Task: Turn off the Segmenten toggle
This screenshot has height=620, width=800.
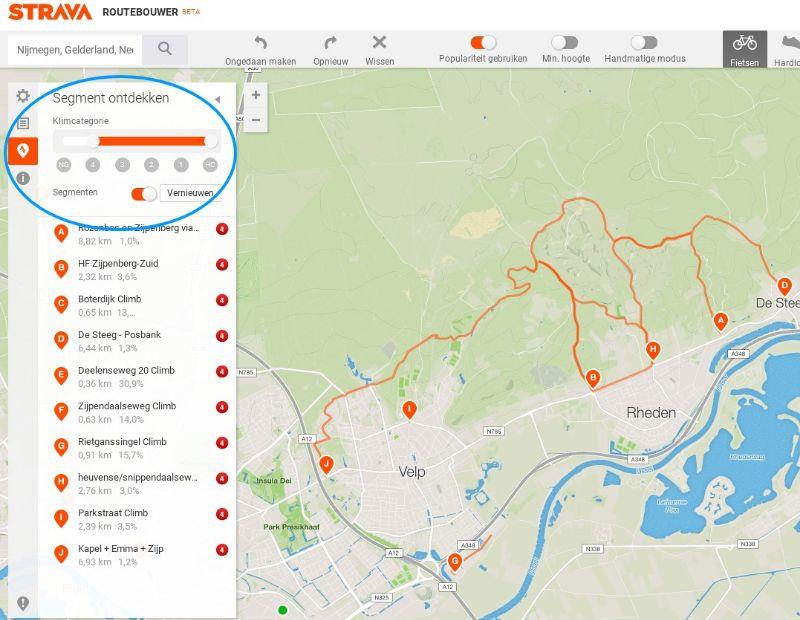Action: (144, 193)
